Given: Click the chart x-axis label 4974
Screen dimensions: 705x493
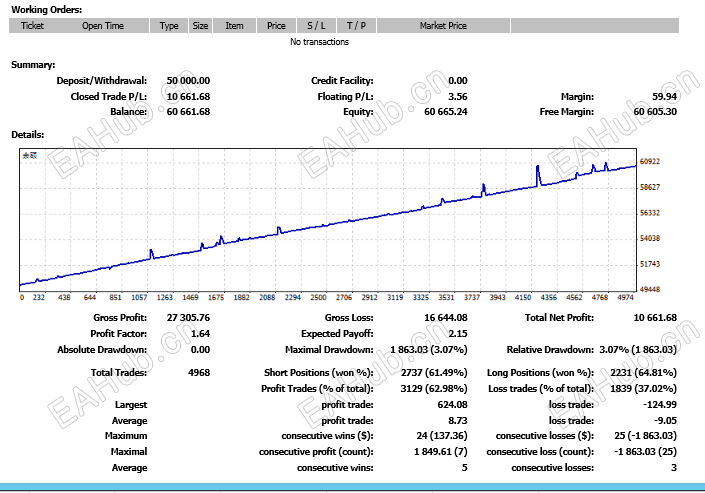Looking at the screenshot, I should click(x=625, y=297).
